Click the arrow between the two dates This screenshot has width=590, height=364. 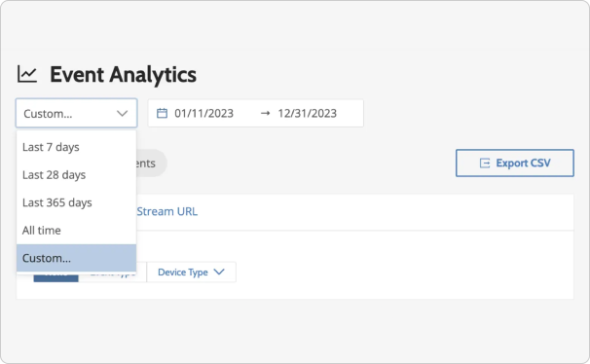[x=265, y=113]
